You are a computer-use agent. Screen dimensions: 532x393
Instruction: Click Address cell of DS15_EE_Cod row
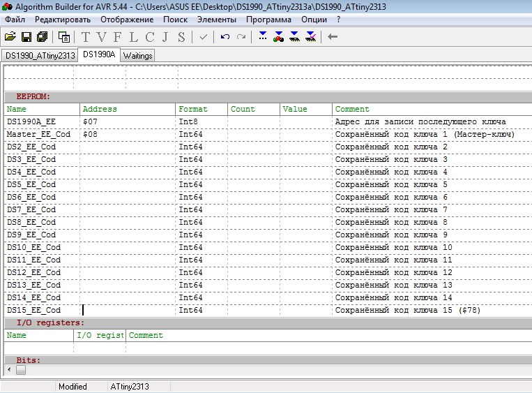(128, 310)
